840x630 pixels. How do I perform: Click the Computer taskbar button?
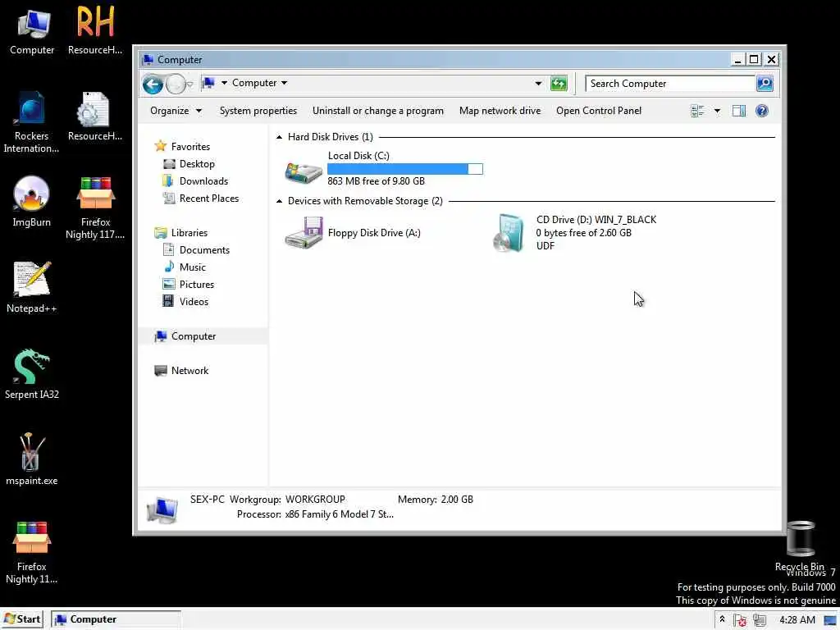116,619
